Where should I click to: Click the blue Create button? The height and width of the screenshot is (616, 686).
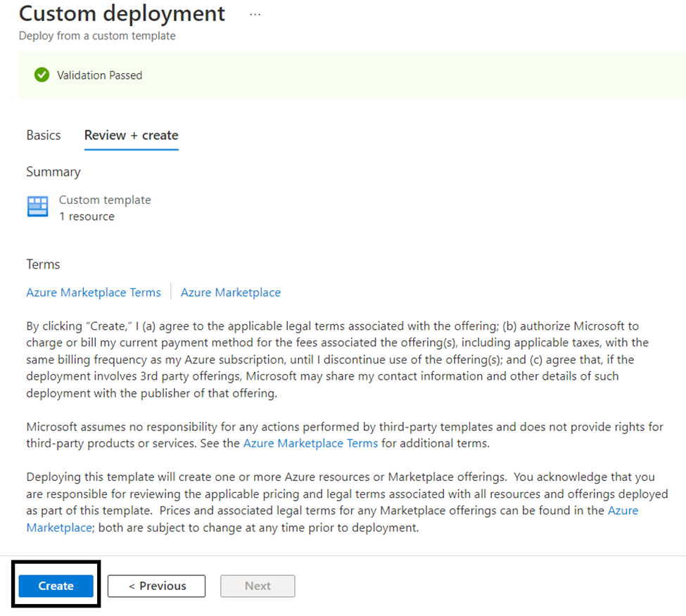(x=56, y=586)
